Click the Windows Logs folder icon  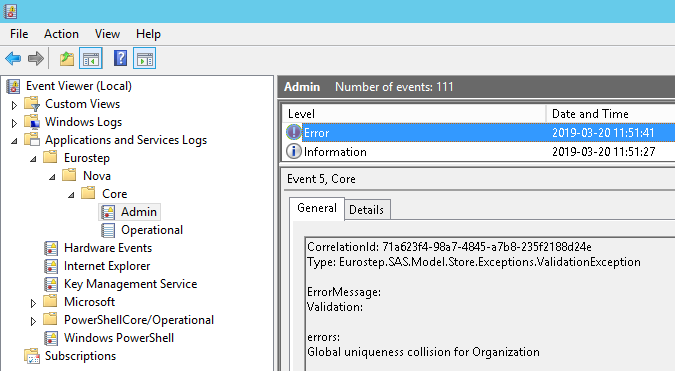point(32,122)
